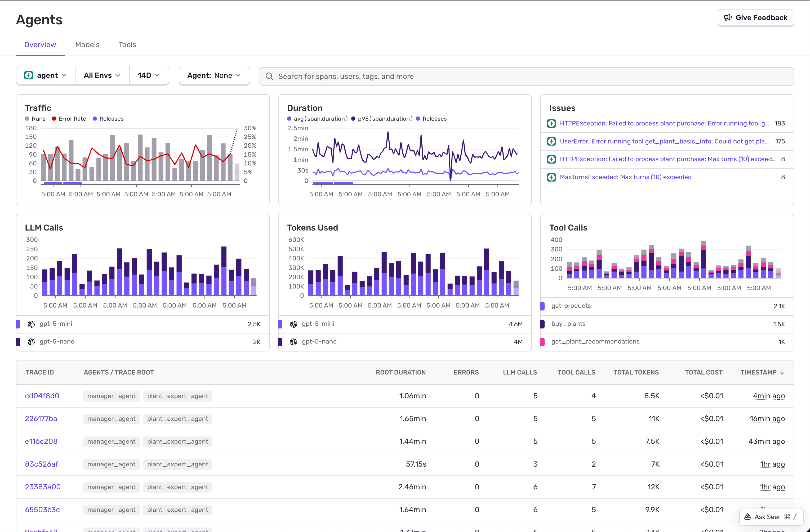Screen dimensions: 810x532
Task: Expand the Agent: None filter dropdown
Action: 214,75
